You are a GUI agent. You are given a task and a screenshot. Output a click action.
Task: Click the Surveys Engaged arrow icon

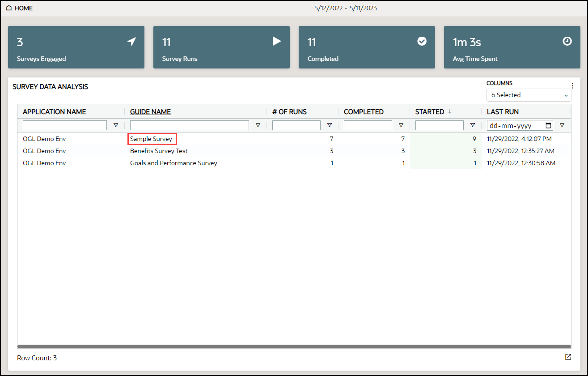coord(131,42)
